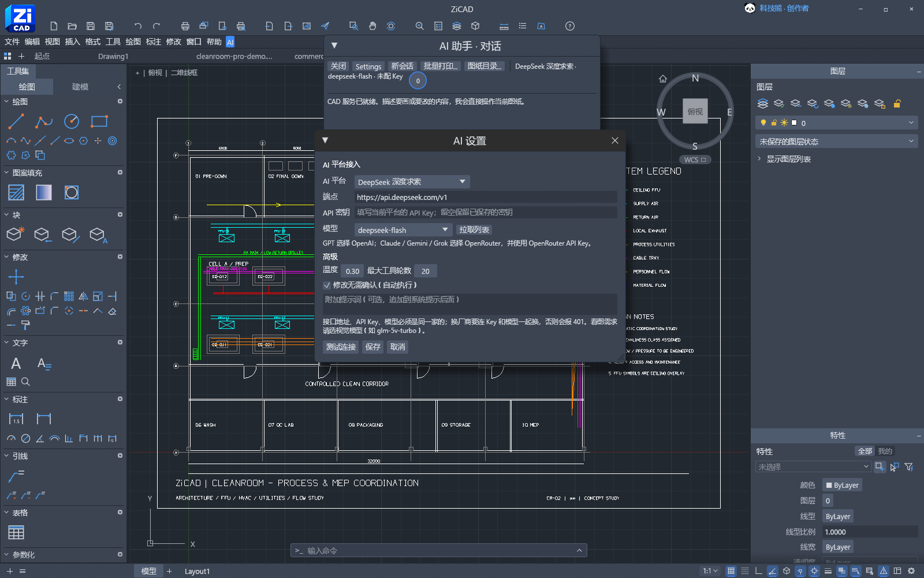The image size is (924, 578).
Task: Click the Home icon near the compass
Action: [663, 79]
